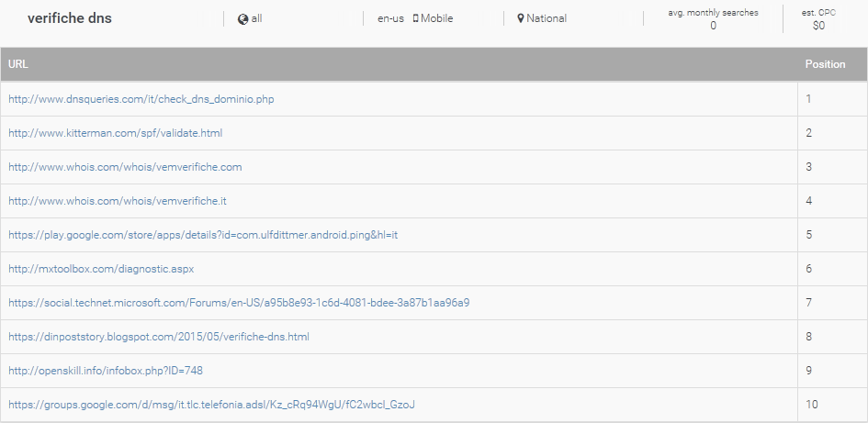Click the 'est. CPC' label
Image resolution: width=868 pixels, height=423 pixels.
click(818, 13)
